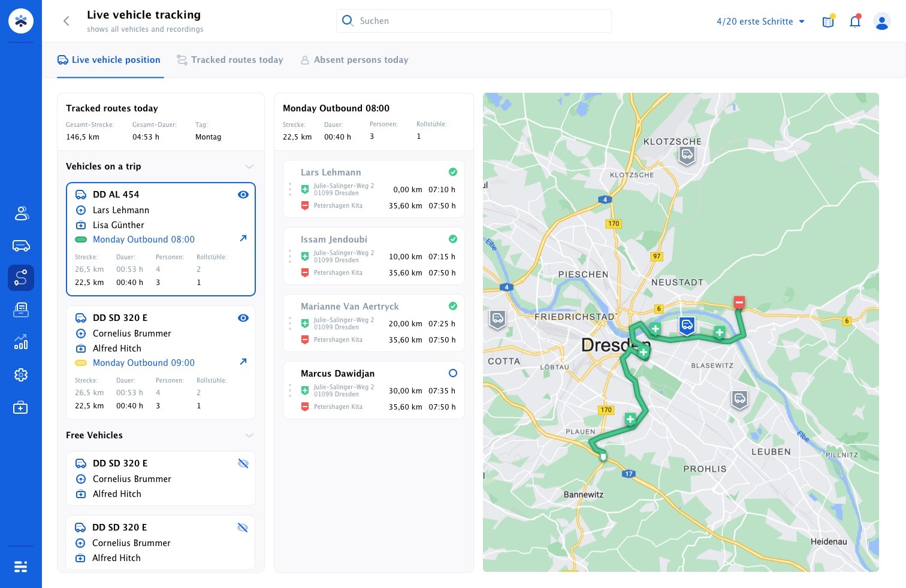Show first free DD SD 320 E vehicle
This screenshot has width=906, height=588.
[x=243, y=463]
